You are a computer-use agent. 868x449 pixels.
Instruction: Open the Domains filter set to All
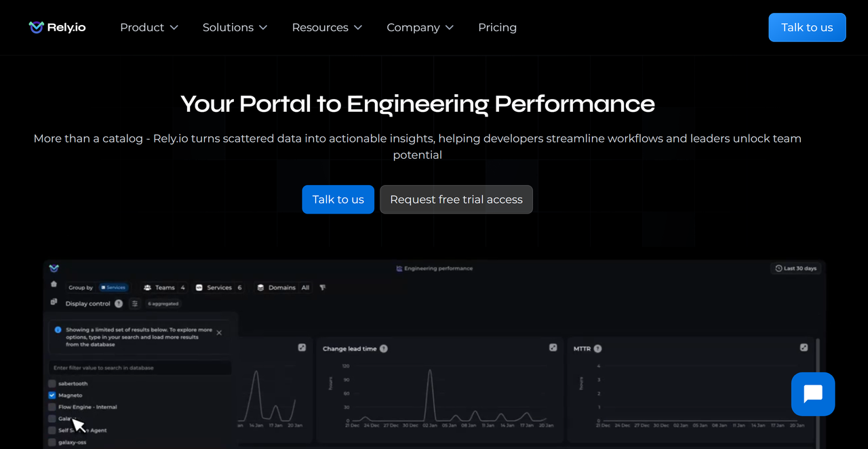point(283,288)
